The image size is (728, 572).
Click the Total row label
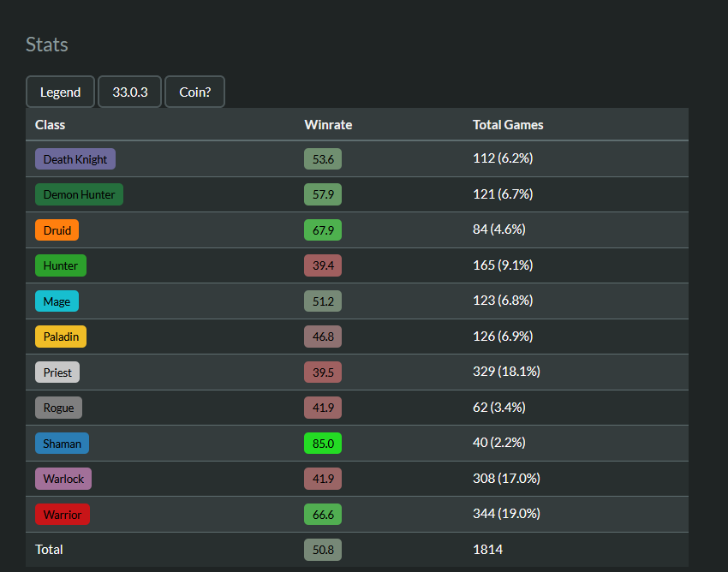pyautogui.click(x=49, y=550)
